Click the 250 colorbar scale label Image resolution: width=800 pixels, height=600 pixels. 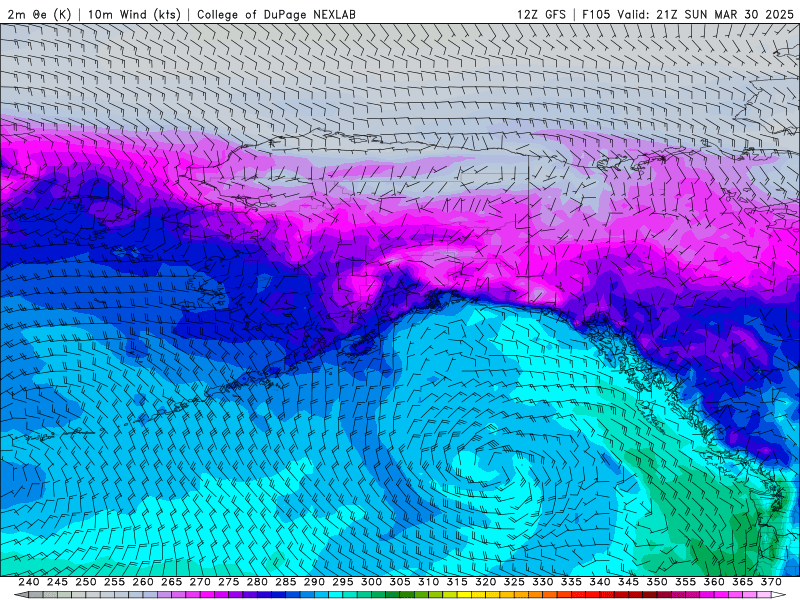coord(86,582)
